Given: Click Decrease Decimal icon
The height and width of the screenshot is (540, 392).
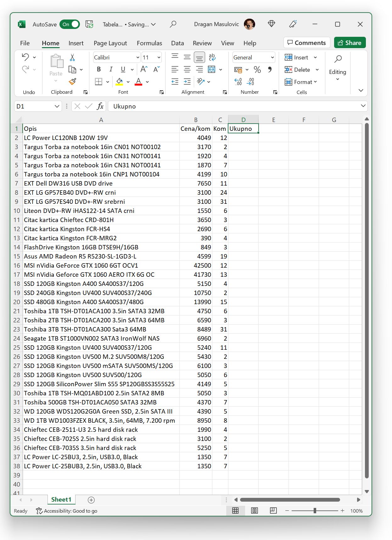Looking at the screenshot, I should point(250,82).
